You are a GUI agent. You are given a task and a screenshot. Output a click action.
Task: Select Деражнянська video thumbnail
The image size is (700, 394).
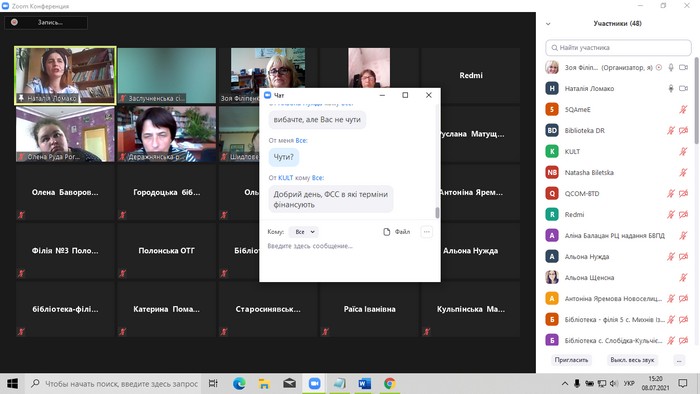(167, 134)
